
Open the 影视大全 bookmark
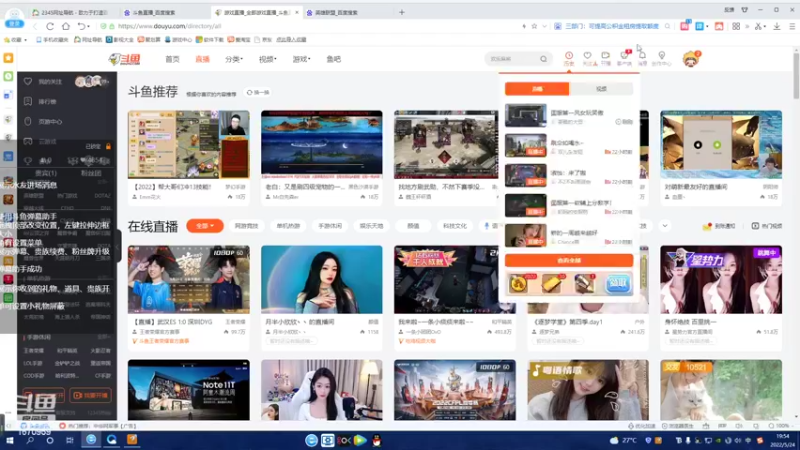coord(120,39)
